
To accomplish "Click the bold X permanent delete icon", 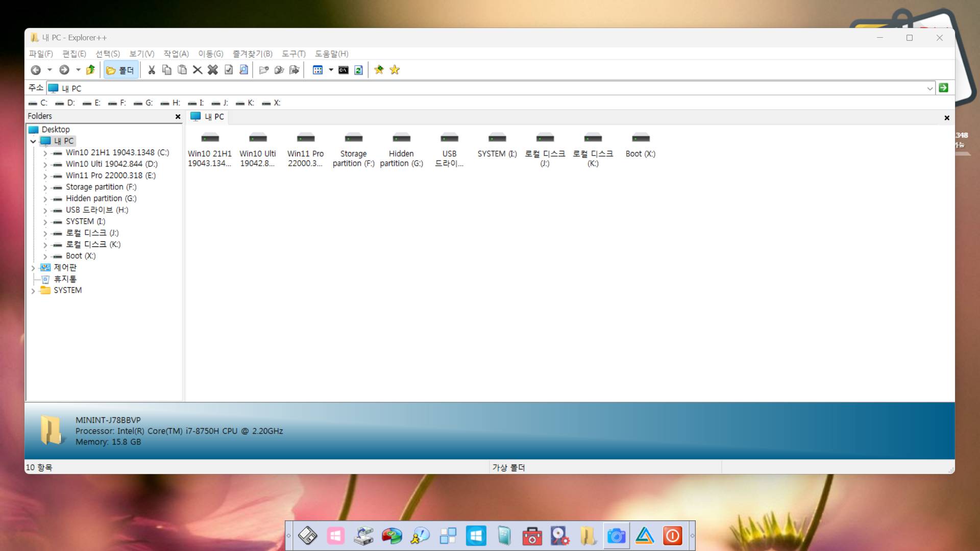I will pyautogui.click(x=213, y=70).
